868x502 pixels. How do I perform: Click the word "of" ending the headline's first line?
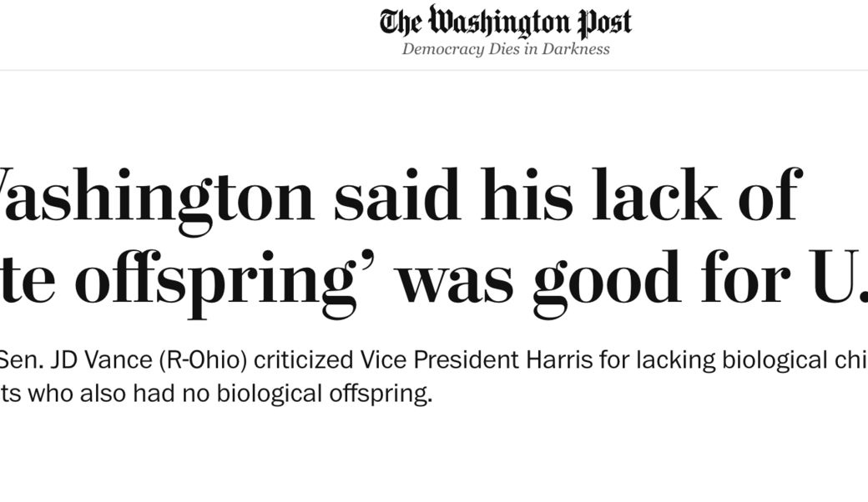769,197
